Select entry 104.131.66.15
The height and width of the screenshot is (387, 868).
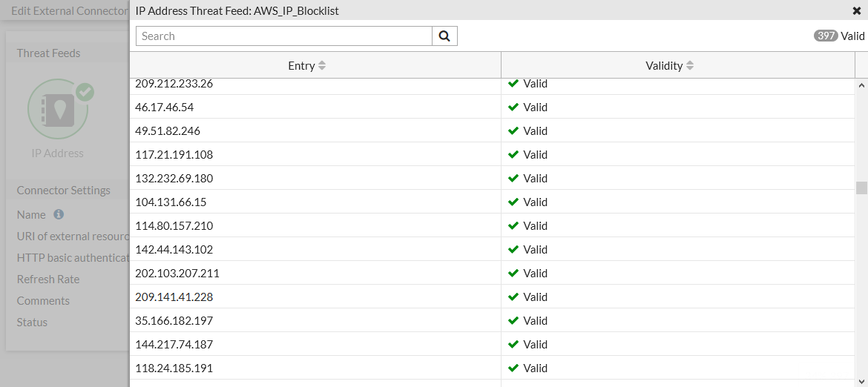pyautogui.click(x=171, y=202)
